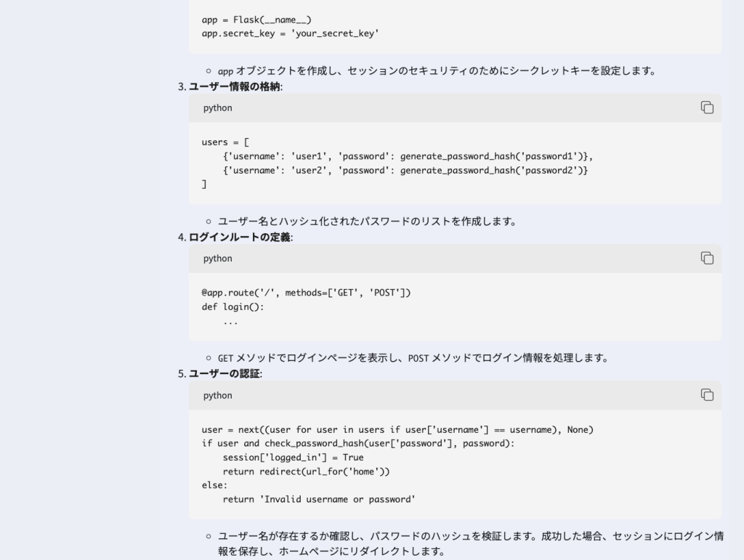Click the session['logged_in'] = True line

tap(293, 458)
